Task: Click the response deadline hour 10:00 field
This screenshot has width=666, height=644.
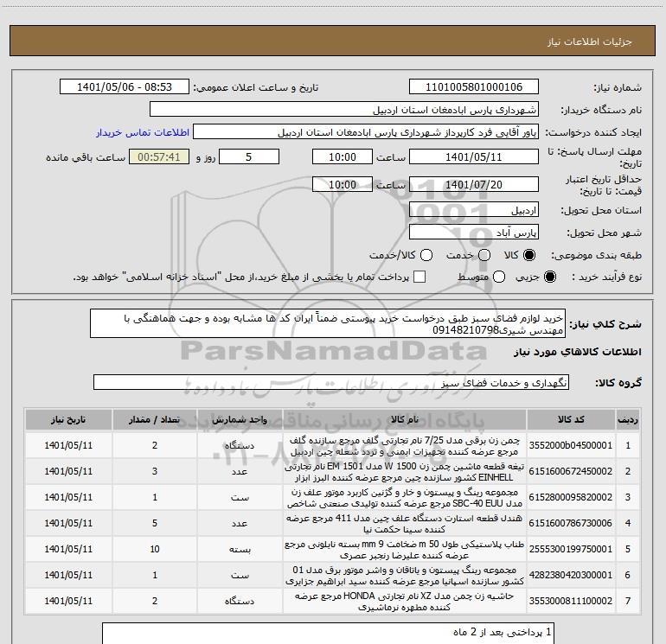Action: pyautogui.click(x=343, y=157)
